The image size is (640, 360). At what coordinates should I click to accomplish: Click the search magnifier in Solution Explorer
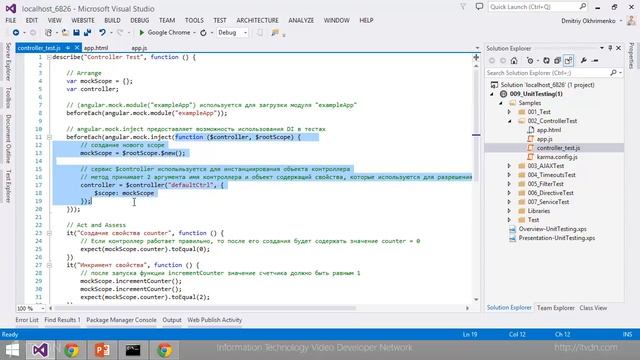613,73
